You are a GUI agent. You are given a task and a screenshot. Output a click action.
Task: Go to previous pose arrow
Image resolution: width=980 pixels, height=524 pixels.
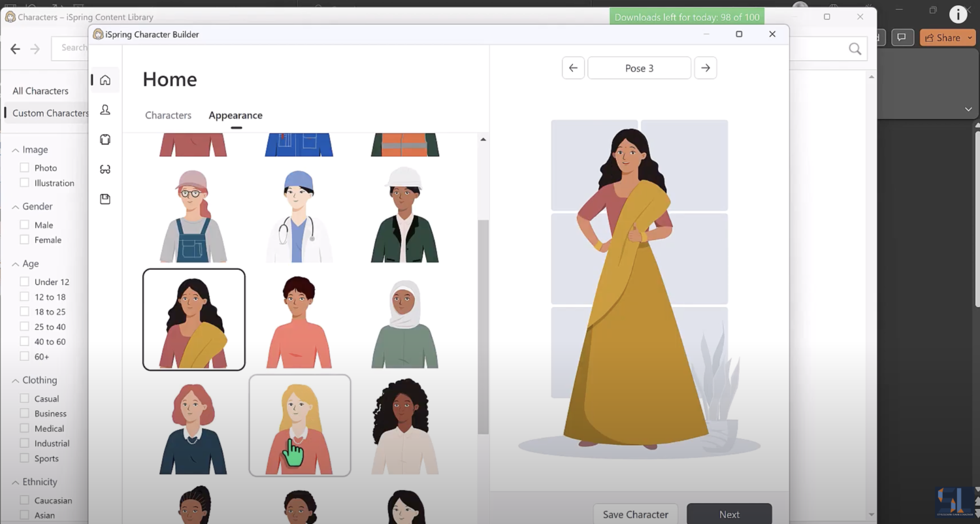573,68
